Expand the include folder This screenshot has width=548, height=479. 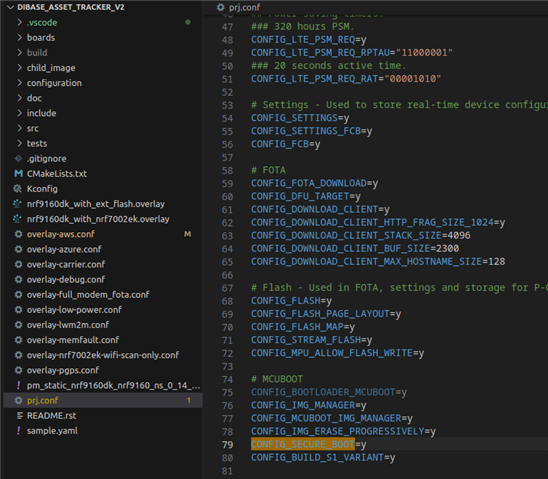pos(20,113)
